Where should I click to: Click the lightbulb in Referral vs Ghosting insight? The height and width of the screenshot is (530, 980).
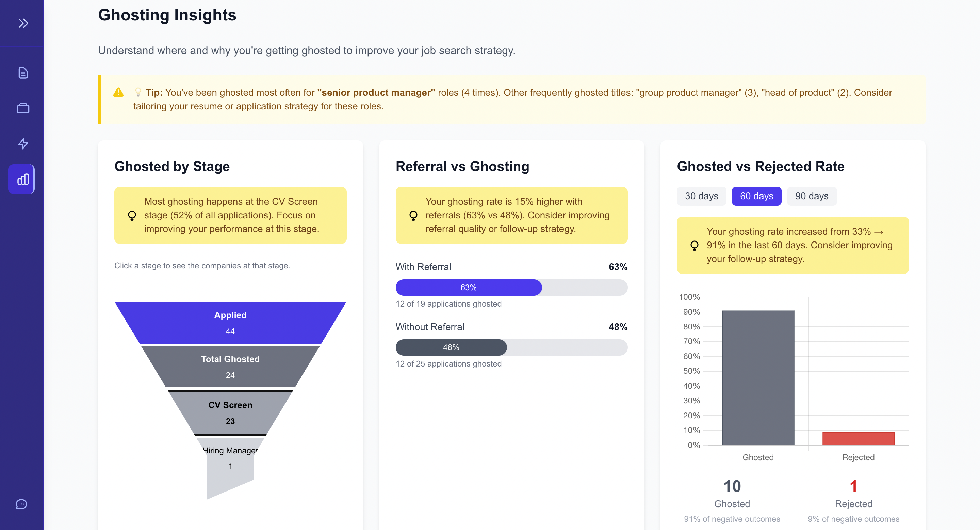pos(413,215)
